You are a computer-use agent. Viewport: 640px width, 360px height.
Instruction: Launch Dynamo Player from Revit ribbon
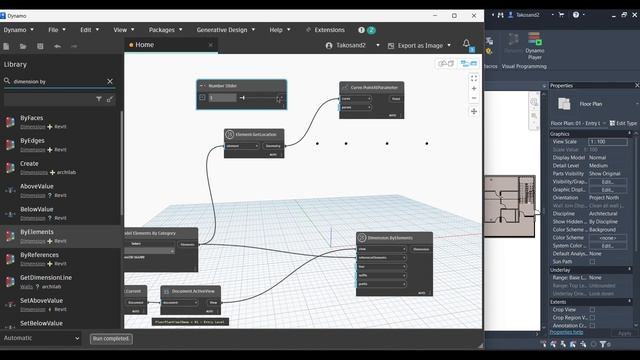tap(535, 46)
